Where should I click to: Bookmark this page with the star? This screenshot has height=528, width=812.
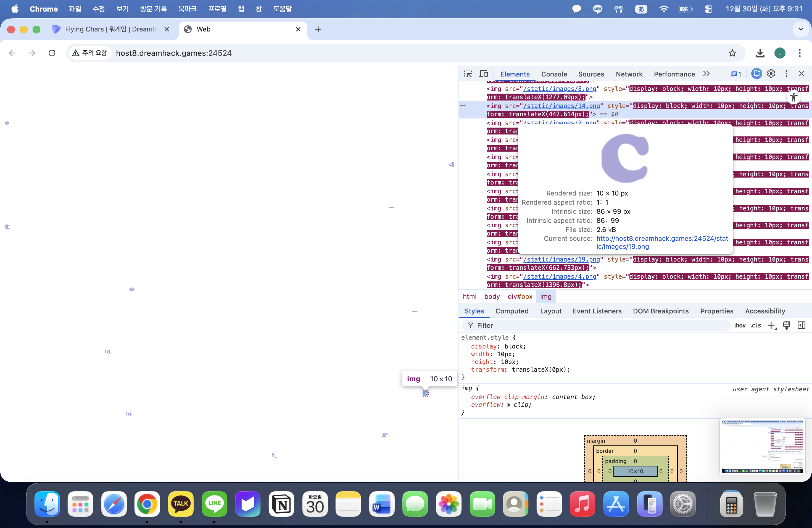[732, 53]
